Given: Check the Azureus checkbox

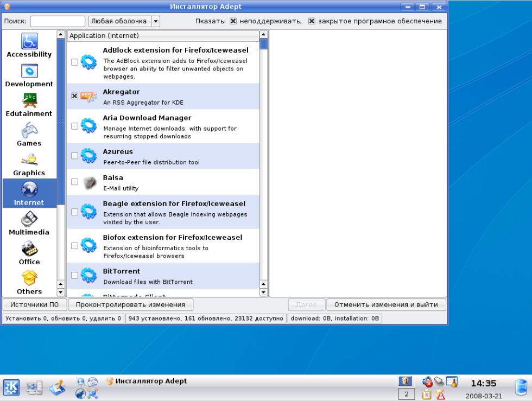Looking at the screenshot, I should click(75, 156).
